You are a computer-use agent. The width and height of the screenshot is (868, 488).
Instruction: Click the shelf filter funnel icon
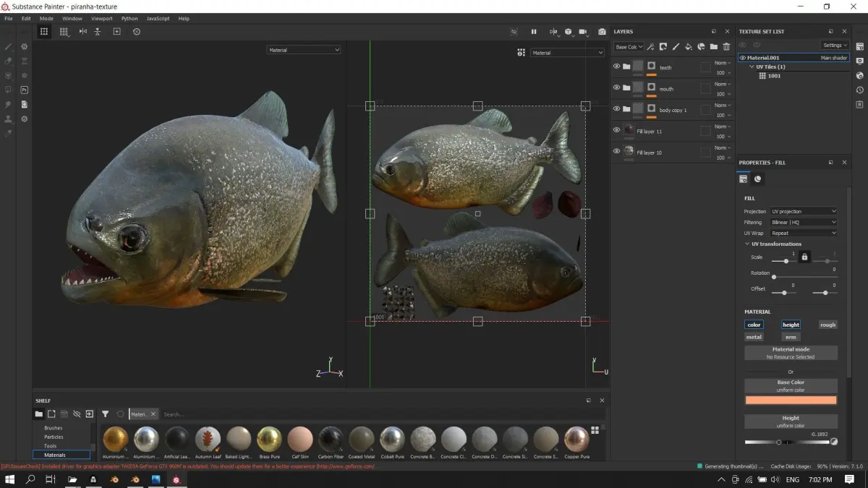pos(105,414)
